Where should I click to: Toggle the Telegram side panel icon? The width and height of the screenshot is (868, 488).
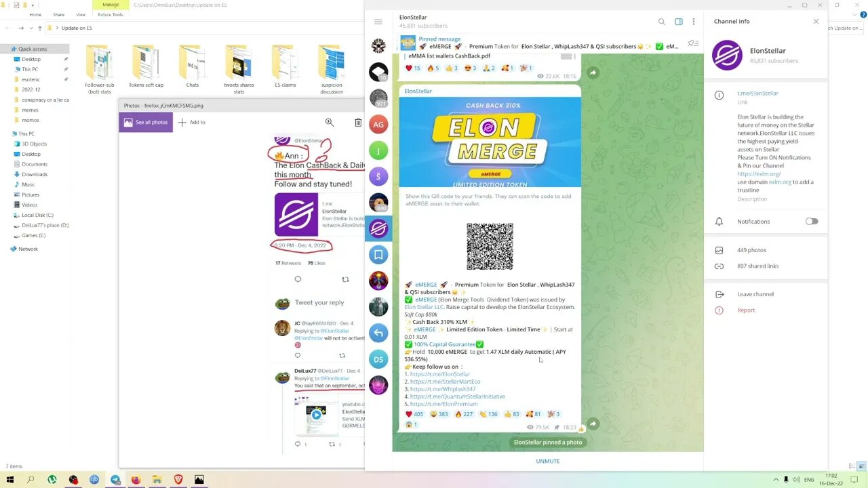[x=679, y=22]
